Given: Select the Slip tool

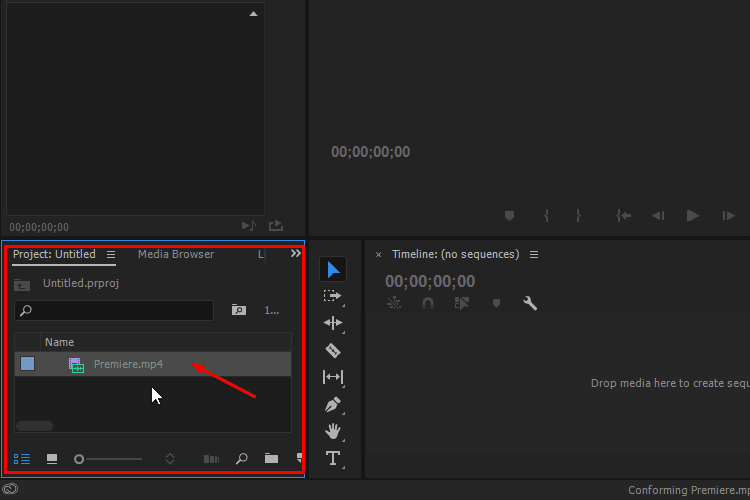Looking at the screenshot, I should (333, 377).
